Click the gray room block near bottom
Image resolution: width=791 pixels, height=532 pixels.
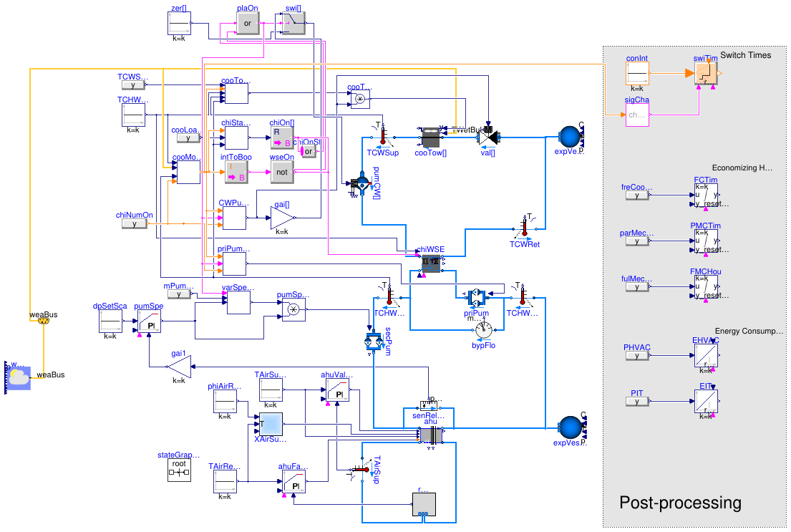424,505
